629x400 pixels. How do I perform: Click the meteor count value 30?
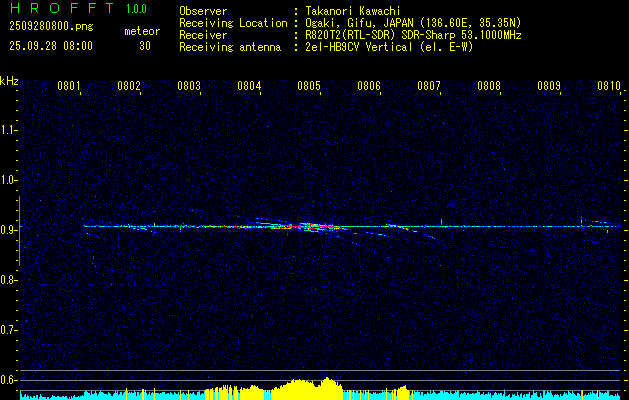[145, 46]
